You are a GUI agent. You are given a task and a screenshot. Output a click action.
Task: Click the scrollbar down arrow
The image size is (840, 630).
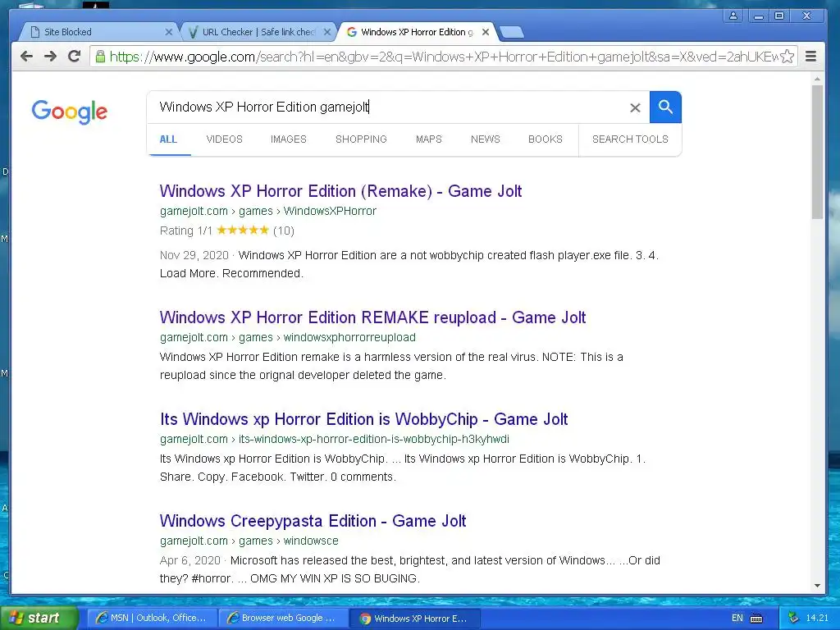coord(817,586)
